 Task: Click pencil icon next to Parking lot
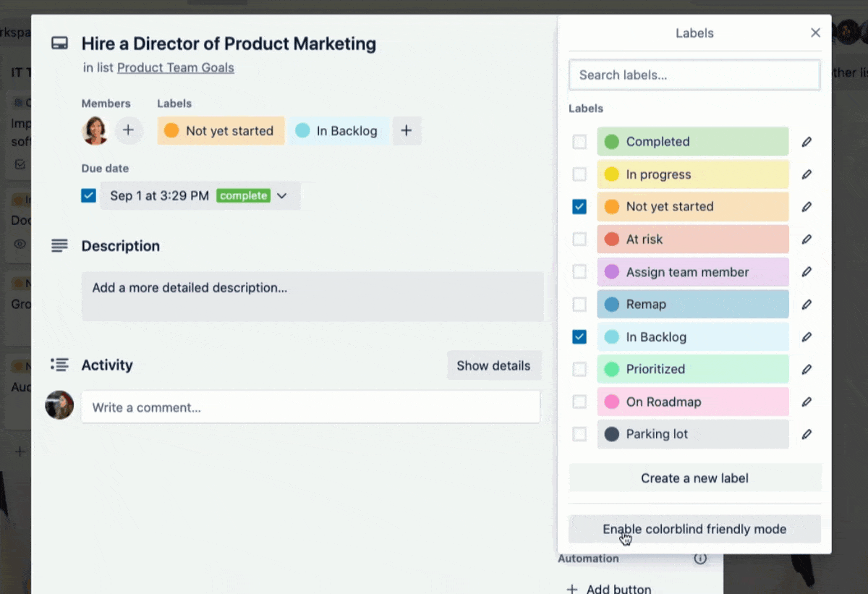(807, 434)
